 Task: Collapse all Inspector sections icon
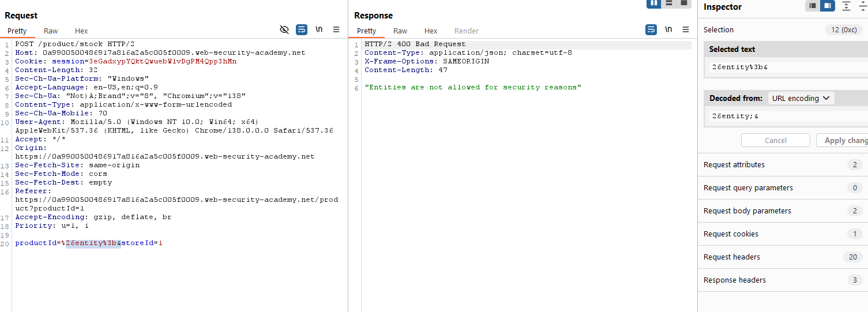coord(863,6)
